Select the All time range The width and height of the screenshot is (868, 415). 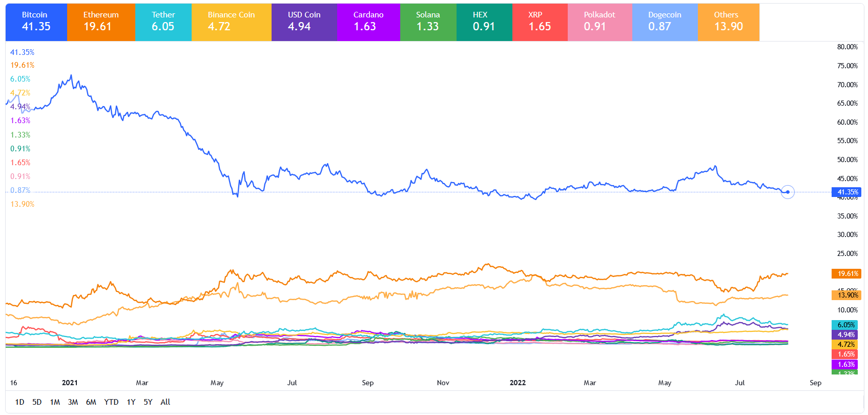click(x=165, y=402)
